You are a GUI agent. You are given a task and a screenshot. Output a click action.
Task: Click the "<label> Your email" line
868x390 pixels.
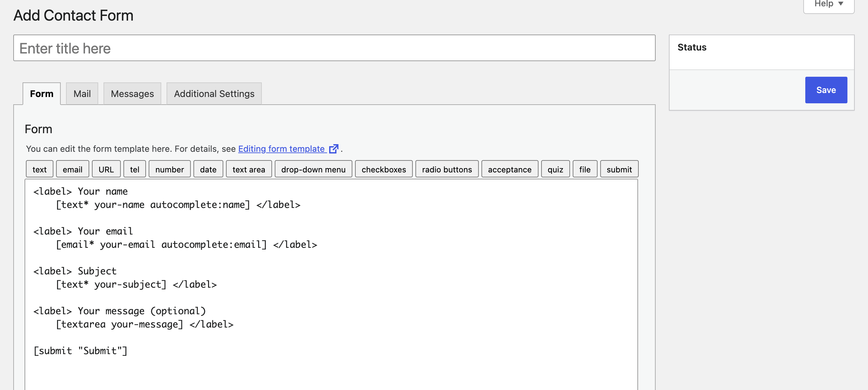point(83,231)
